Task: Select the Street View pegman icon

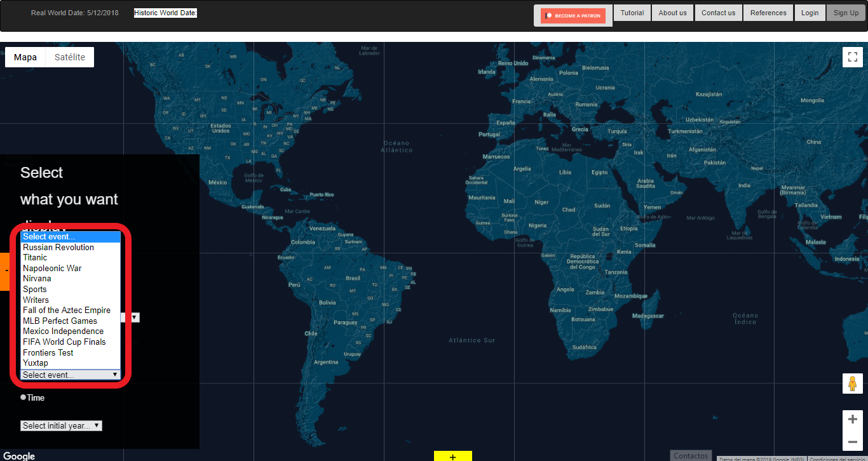Action: coord(853,384)
